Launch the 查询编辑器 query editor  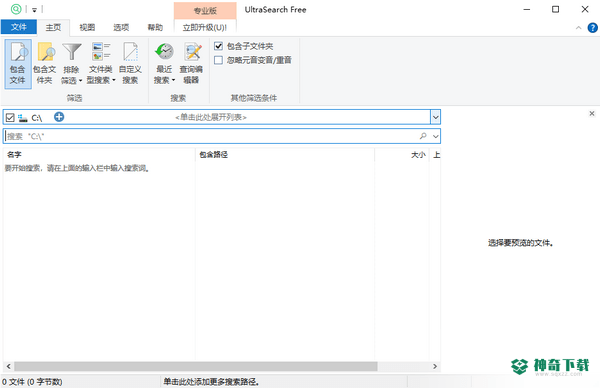click(191, 64)
